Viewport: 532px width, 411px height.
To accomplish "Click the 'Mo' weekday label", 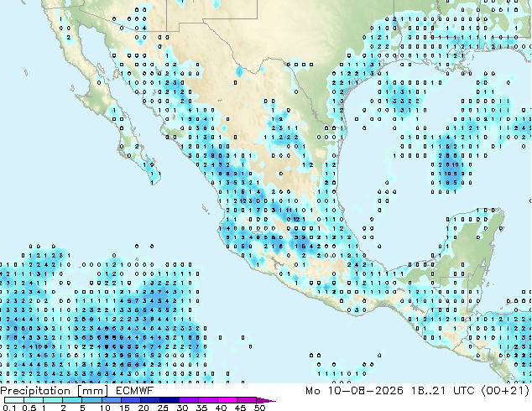I will [x=312, y=391].
